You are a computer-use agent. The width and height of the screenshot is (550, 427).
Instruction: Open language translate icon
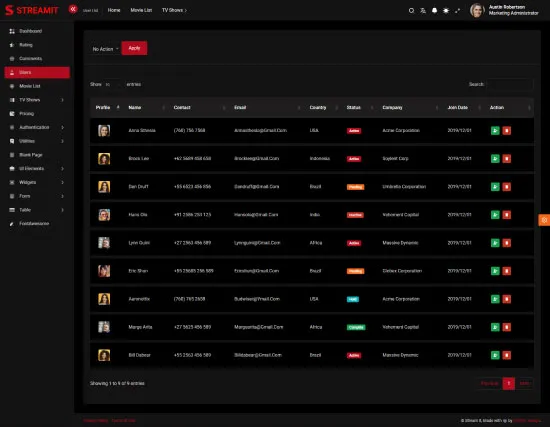click(423, 11)
